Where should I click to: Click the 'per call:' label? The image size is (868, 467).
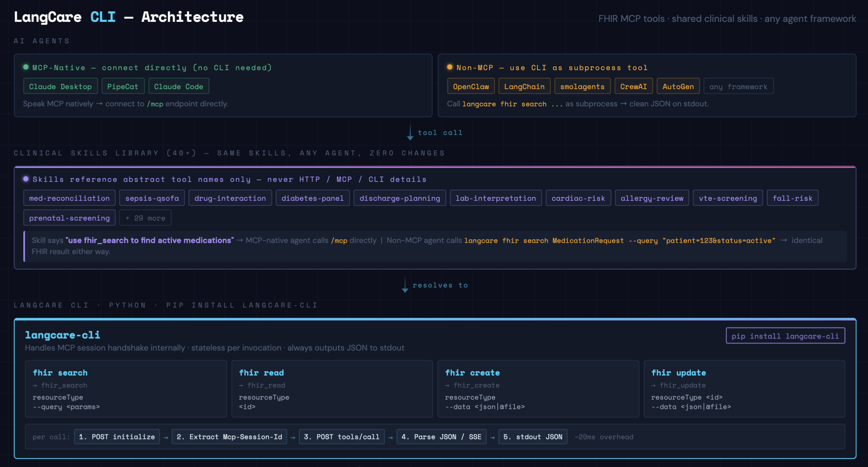point(51,437)
